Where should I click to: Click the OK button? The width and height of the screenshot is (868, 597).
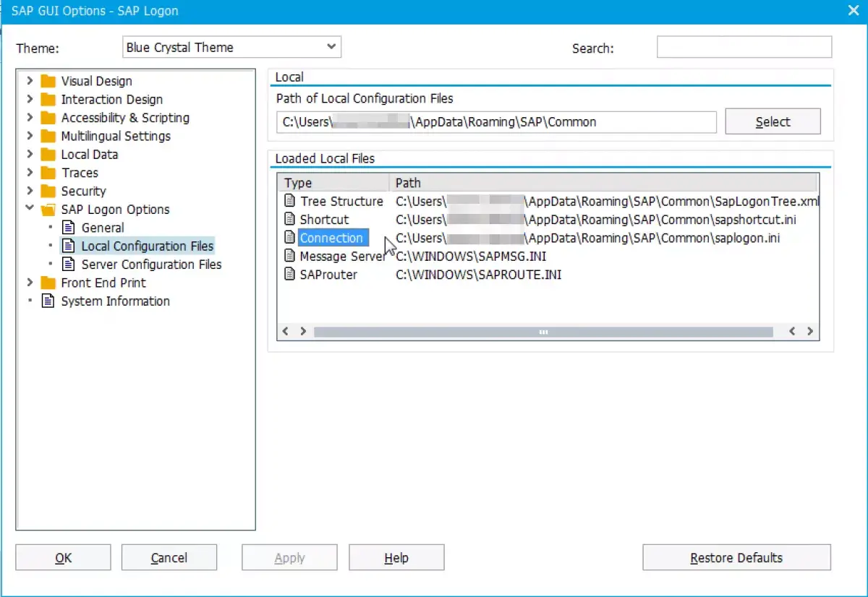point(63,558)
